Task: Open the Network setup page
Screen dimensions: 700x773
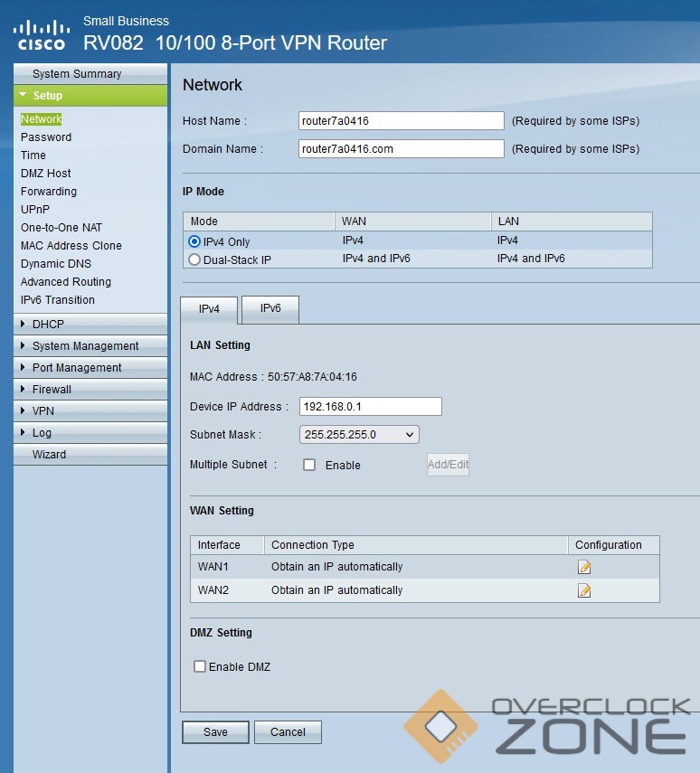Action: 42,118
